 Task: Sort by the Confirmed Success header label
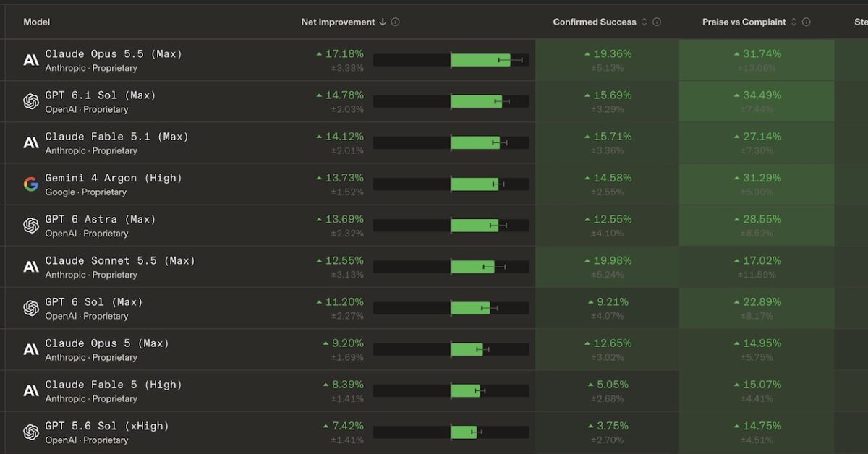(595, 22)
